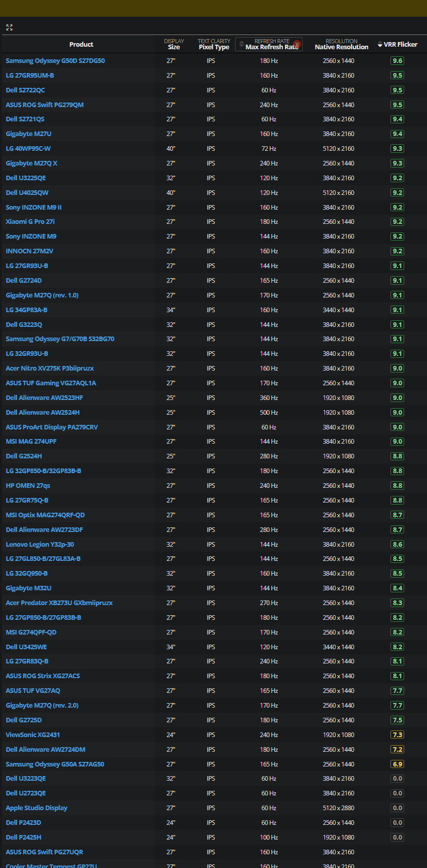This screenshot has height=868, width=427.
Task: Open the ASUS ROG Strix XG27ACS link
Action: pos(43,676)
